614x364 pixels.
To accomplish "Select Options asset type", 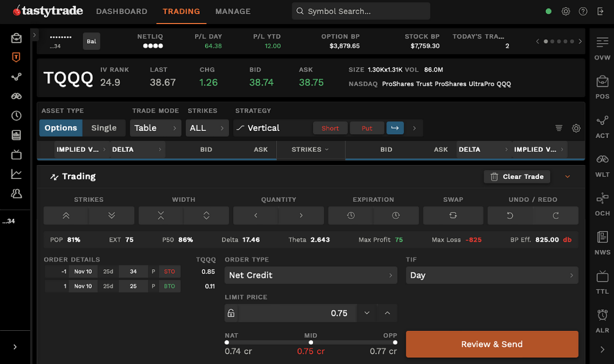I will click(x=60, y=128).
